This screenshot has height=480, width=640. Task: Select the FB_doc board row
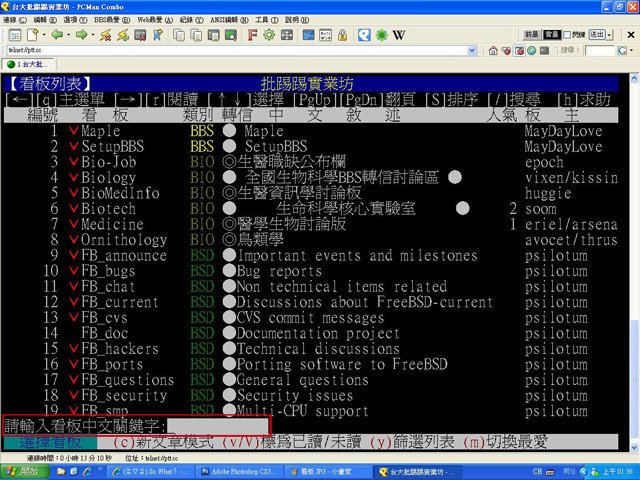tap(311, 333)
